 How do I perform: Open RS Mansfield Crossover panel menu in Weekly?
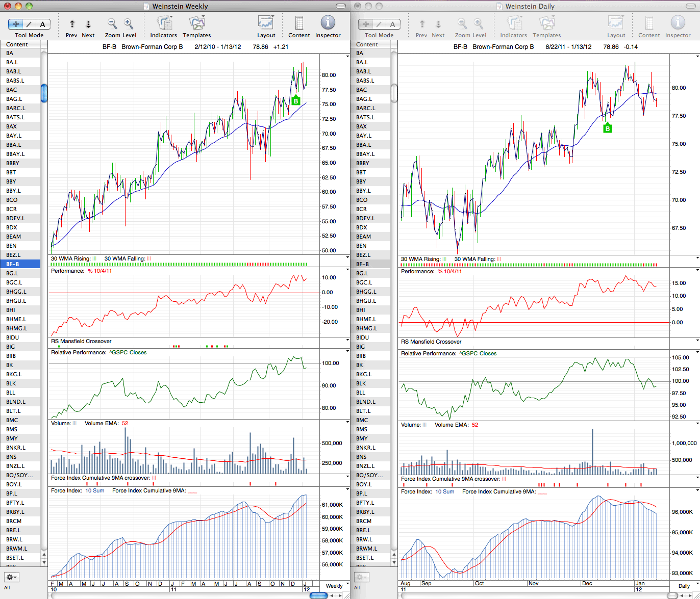click(347, 340)
